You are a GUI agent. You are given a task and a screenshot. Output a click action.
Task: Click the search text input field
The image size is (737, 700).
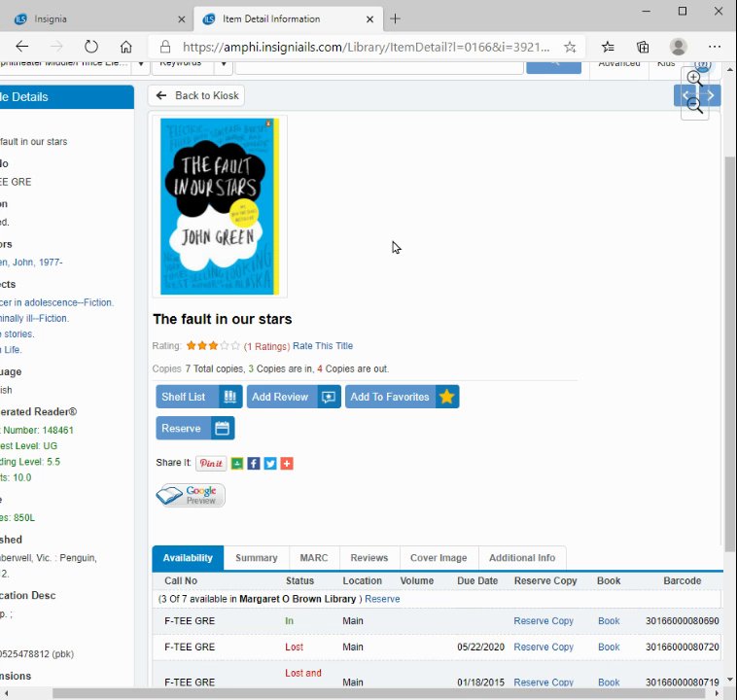point(379,66)
